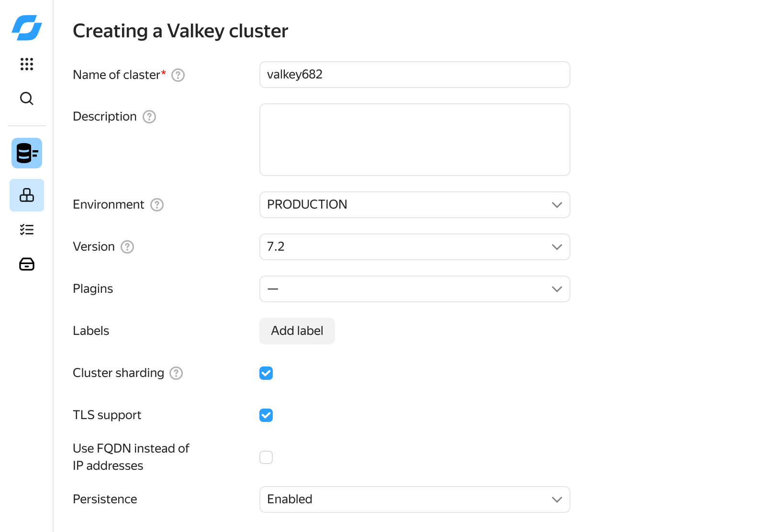781x532 pixels.
Task: Expand the Persistence Enabled dropdown
Action: pyautogui.click(x=414, y=499)
